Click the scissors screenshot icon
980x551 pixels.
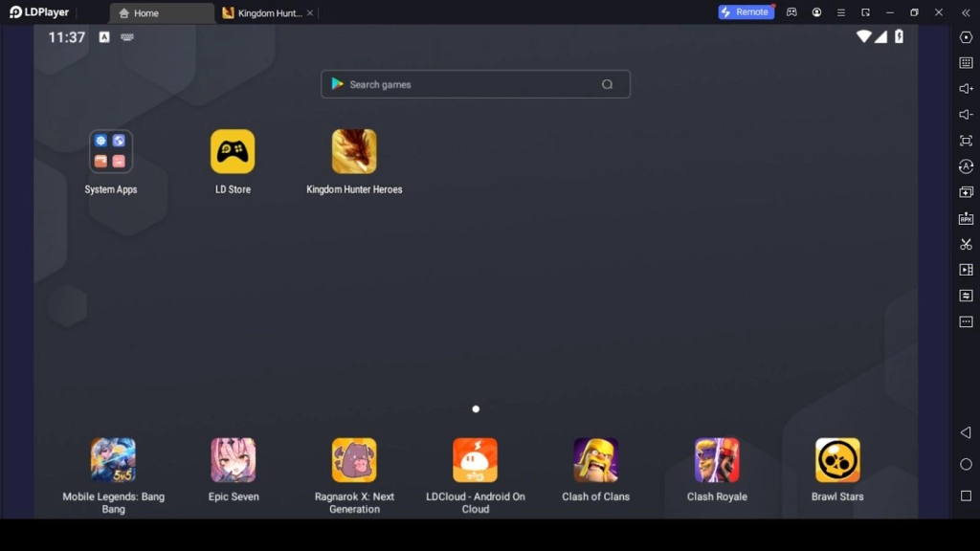(966, 244)
